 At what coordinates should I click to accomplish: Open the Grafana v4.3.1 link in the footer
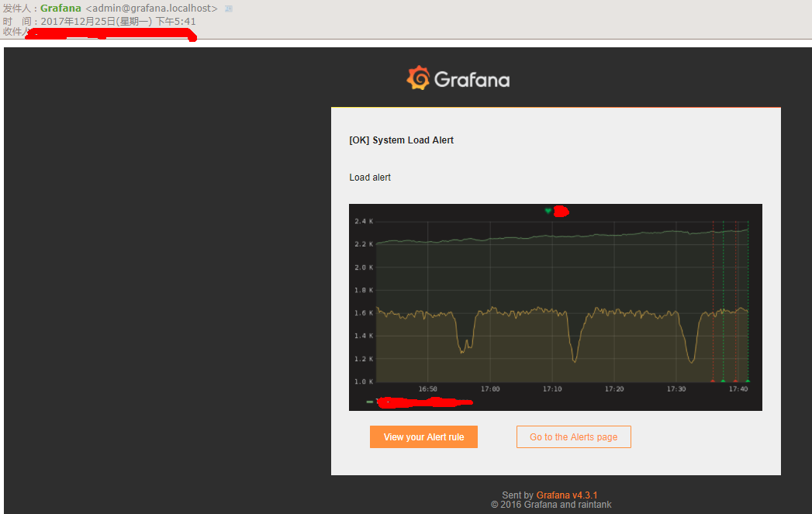click(566, 495)
